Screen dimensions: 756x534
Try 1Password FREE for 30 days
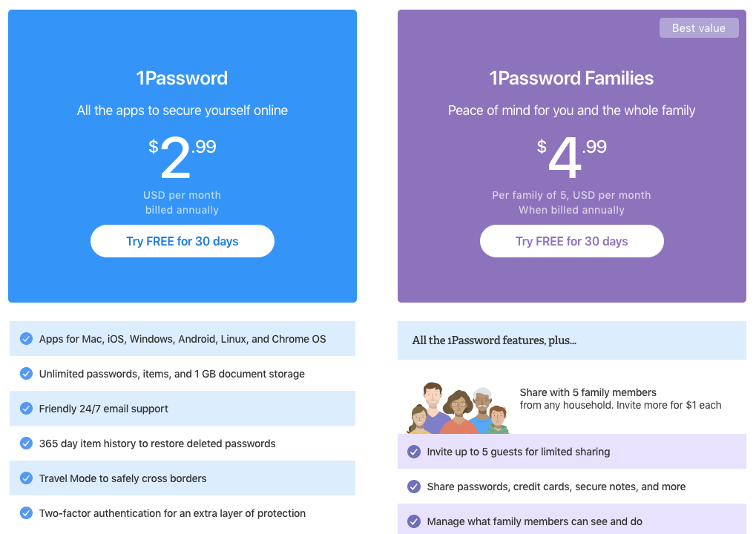point(182,241)
